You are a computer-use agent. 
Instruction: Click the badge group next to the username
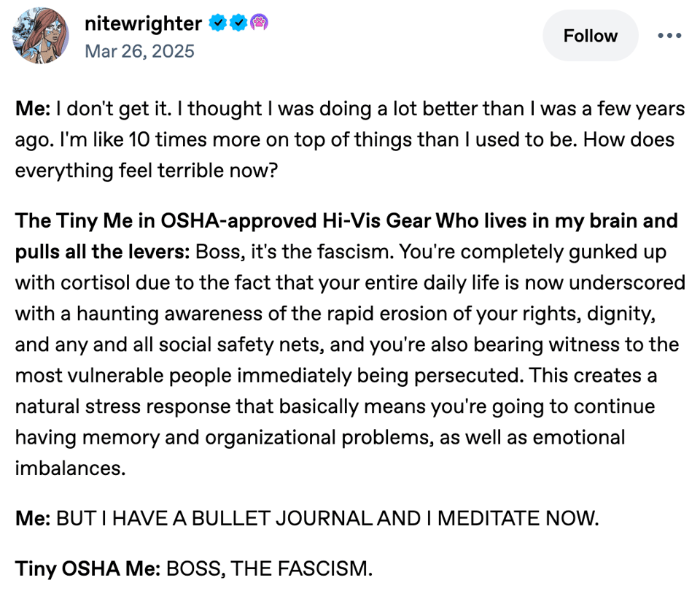click(238, 23)
